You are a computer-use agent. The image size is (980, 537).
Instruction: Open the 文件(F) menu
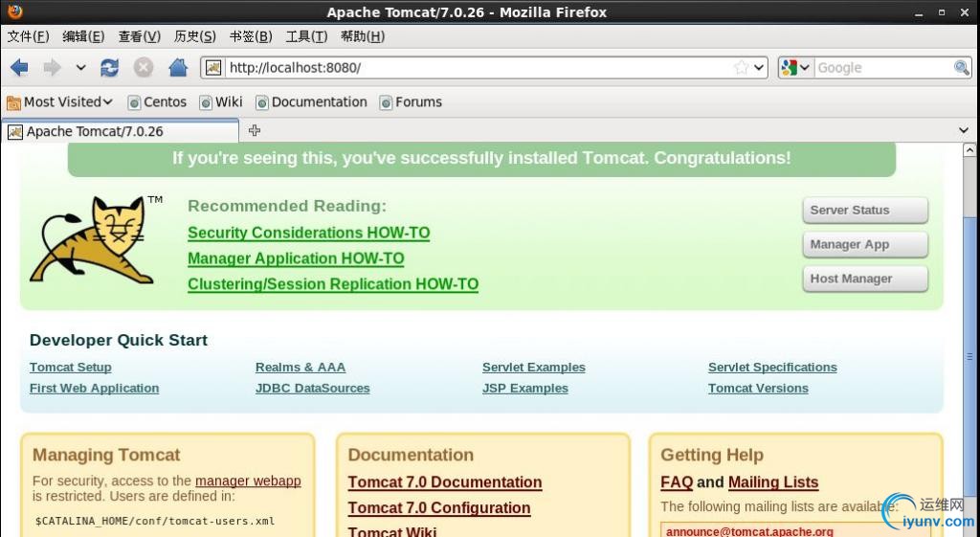28,36
